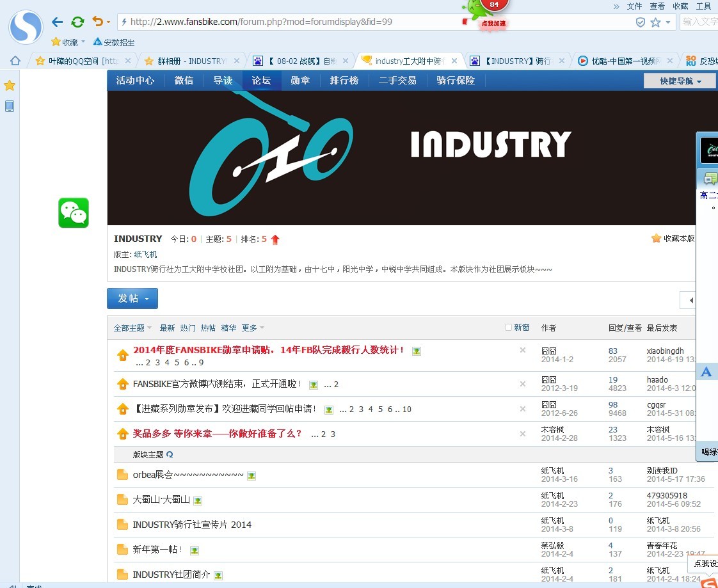This screenshot has height=588, width=718.
Task: Filter threads by 最新
Action: 167,328
